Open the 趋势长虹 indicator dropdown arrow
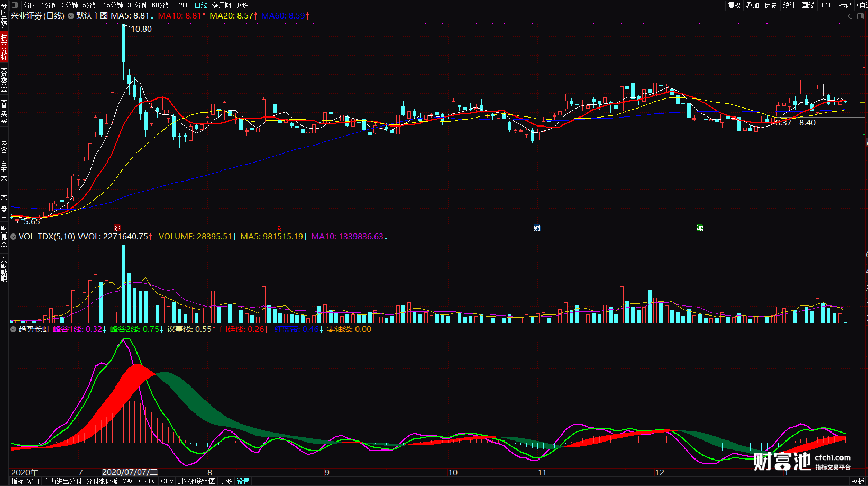868x486 pixels. pyautogui.click(x=13, y=329)
